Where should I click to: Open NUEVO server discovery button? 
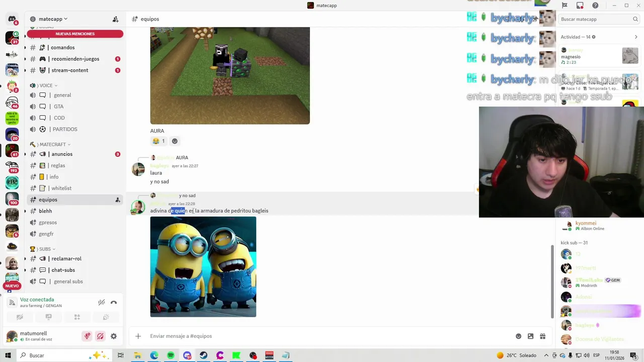coord(12,286)
